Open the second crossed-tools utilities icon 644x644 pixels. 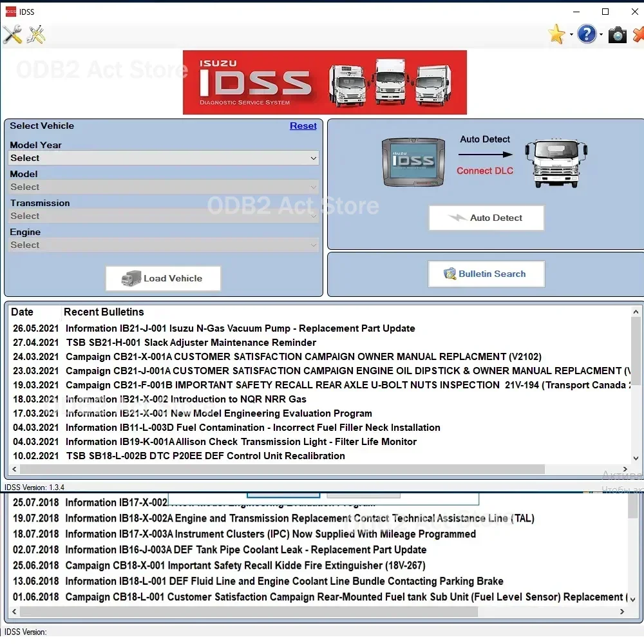(x=36, y=35)
